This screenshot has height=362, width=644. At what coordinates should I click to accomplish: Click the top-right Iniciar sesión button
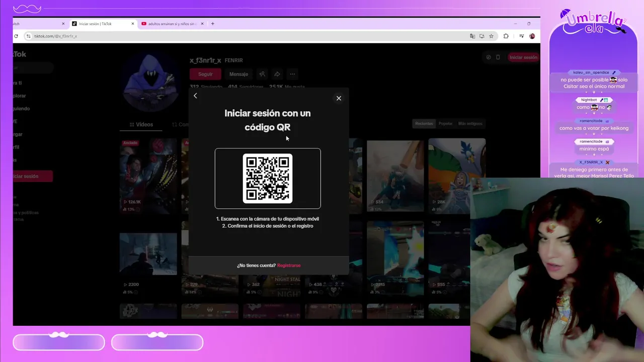click(x=523, y=57)
